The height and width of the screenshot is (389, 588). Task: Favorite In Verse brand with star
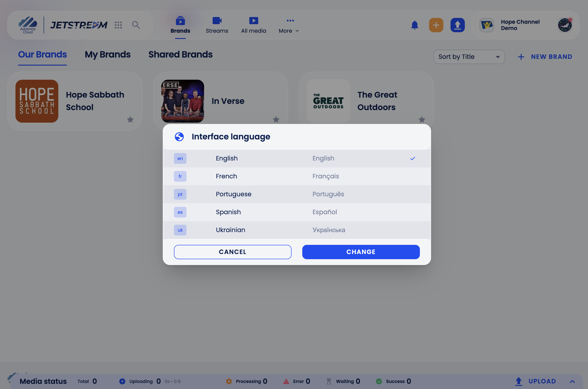click(276, 120)
